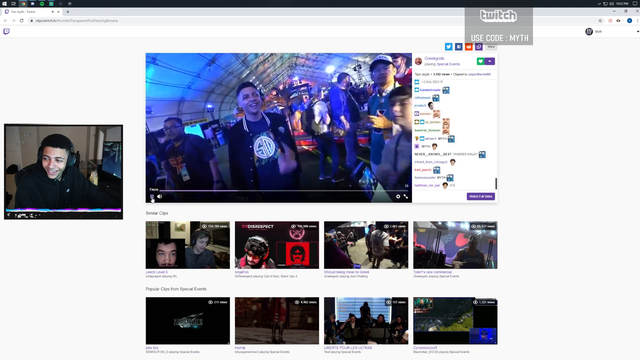Pause the clip with the player button

(x=152, y=197)
